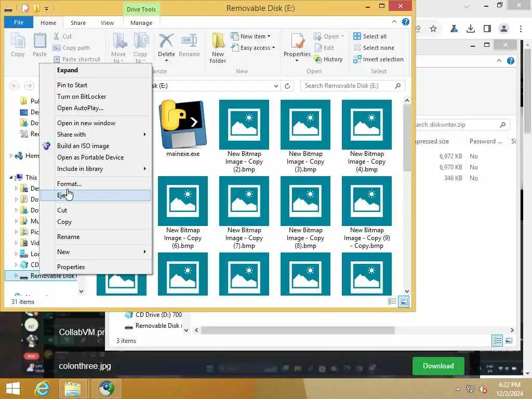Click the Delete X icon
Viewport: 532px width, 399px height.
(166, 42)
